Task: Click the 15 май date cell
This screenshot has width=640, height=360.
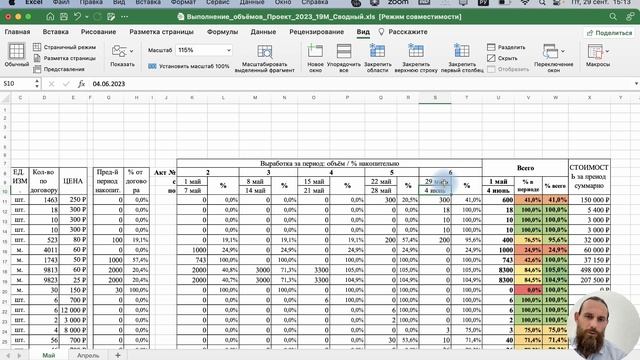Action: coord(313,181)
